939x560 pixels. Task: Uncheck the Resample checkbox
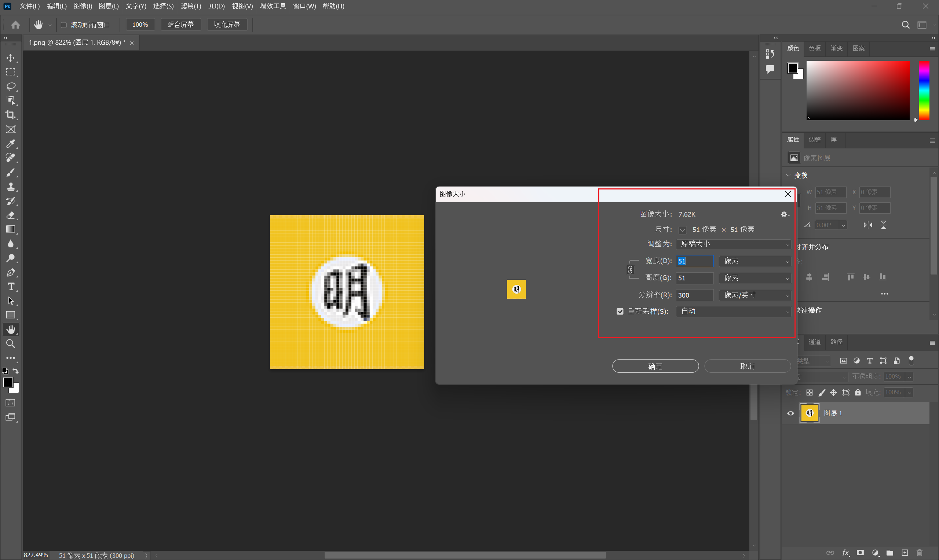[x=620, y=311]
